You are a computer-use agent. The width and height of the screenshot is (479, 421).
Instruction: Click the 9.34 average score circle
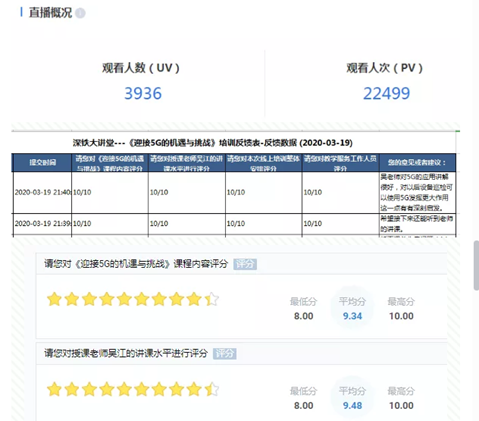[x=352, y=308]
